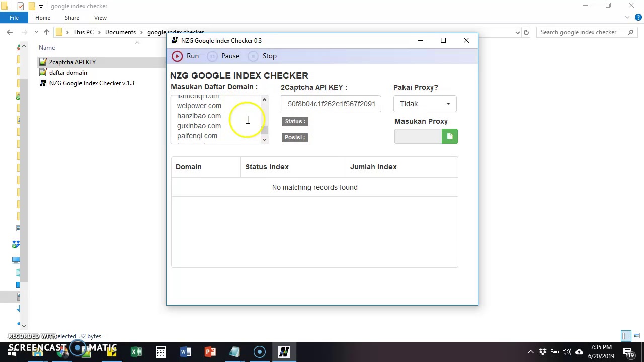Select guxinbao.com in the domain list
Image resolution: width=644 pixels, height=362 pixels.
pyautogui.click(x=199, y=126)
